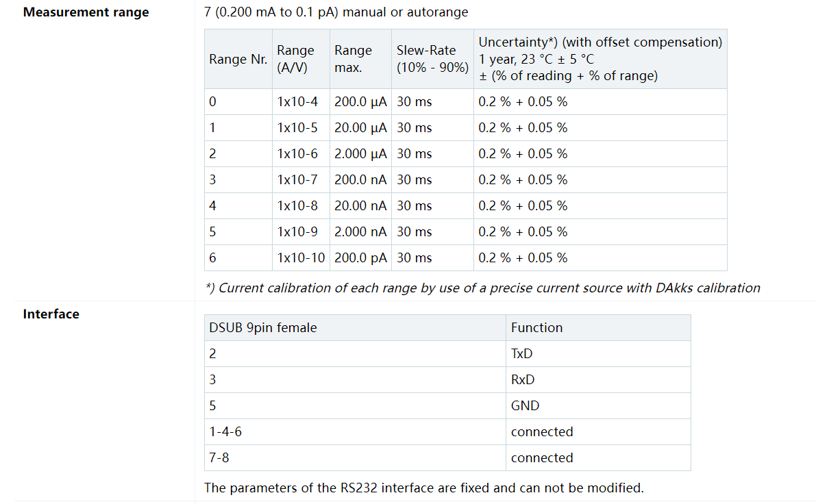Select the TxD function cell
Image resolution: width=816 pixels, height=504 pixels.
599,353
